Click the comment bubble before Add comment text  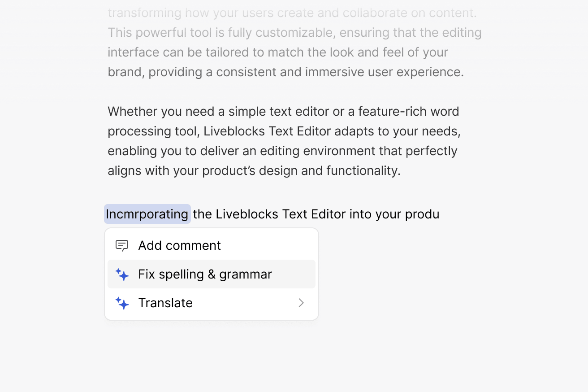[x=121, y=245]
